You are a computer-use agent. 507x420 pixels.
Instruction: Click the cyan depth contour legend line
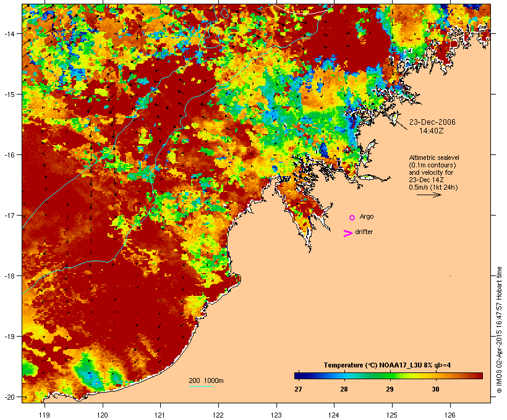point(200,386)
